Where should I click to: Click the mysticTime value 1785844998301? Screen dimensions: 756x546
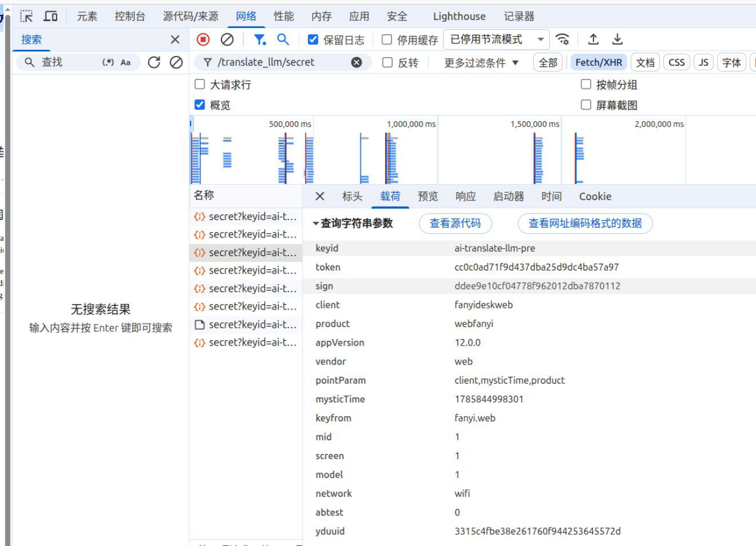coord(489,399)
